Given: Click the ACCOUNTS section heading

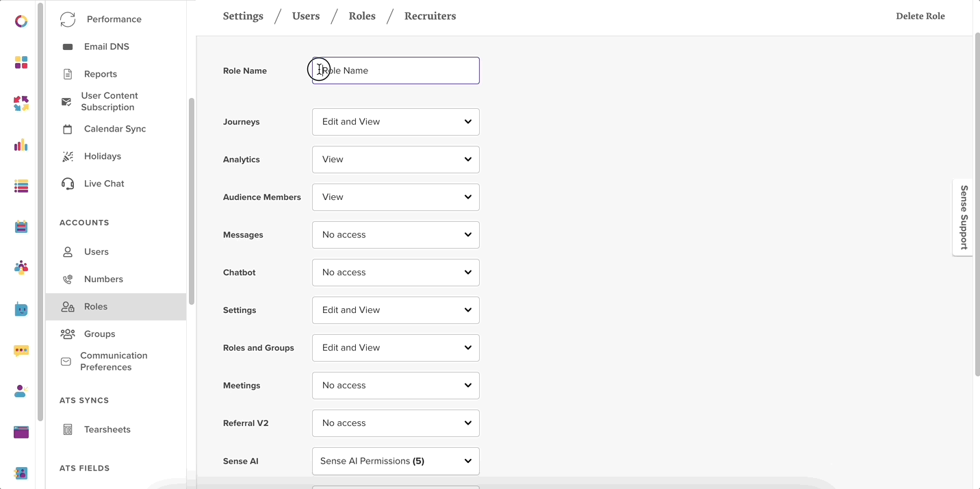Looking at the screenshot, I should 84,223.
